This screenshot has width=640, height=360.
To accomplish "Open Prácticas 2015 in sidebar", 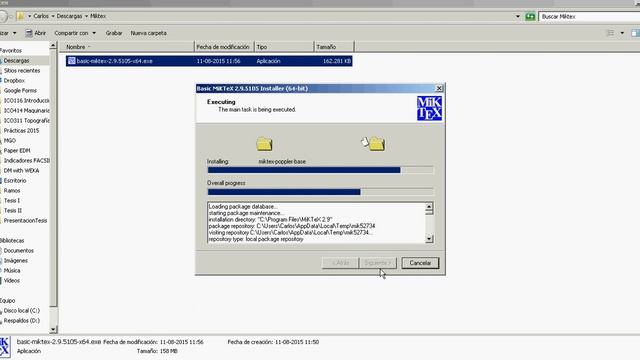I will [21, 131].
